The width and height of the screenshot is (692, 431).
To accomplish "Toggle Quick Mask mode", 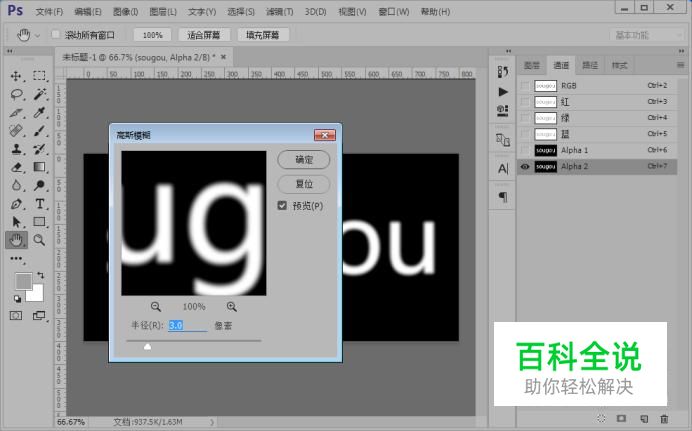I will tap(16, 315).
